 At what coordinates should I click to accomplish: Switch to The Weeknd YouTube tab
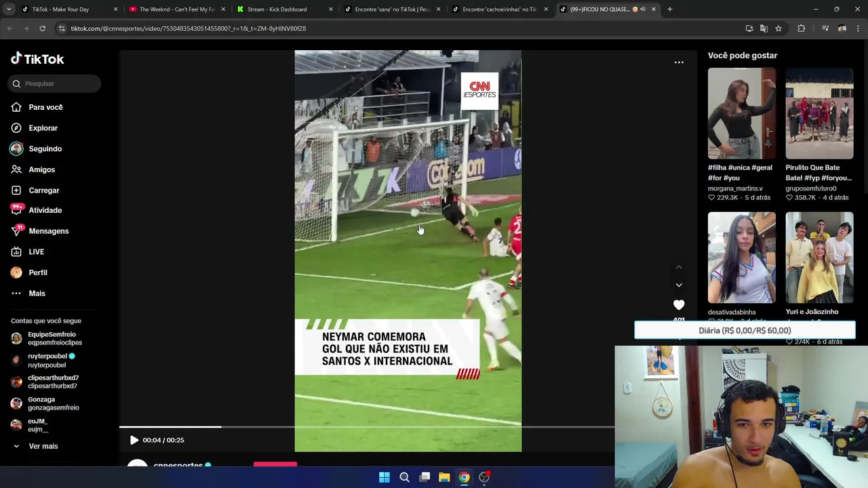[x=176, y=9]
